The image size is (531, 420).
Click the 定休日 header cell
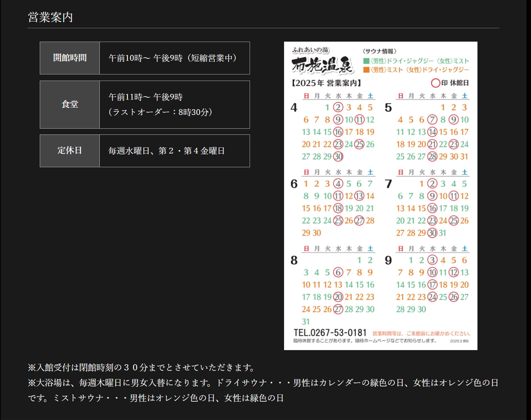point(70,151)
